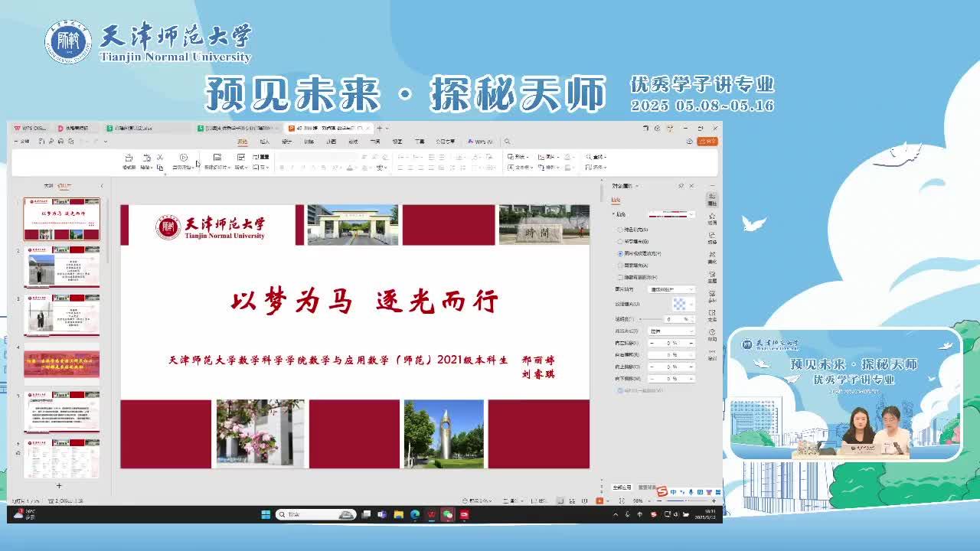Click the Copy icon below scissors
This screenshot has height=551, width=980.
tap(160, 168)
